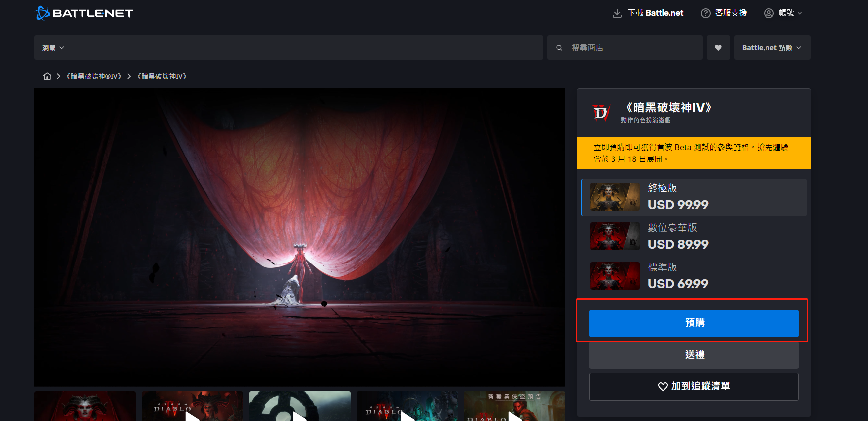Play the second thumbnail with DIABLO logo video
The image size is (868, 421).
[x=192, y=406]
